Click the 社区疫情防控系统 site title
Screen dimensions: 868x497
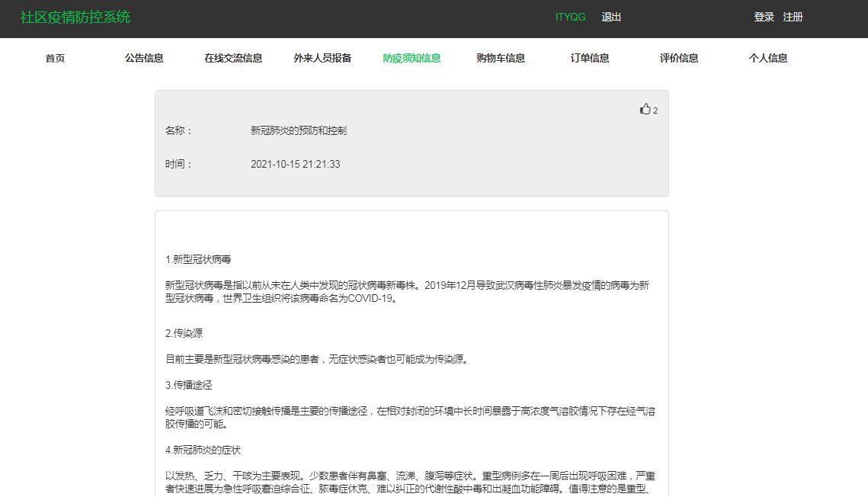point(75,18)
